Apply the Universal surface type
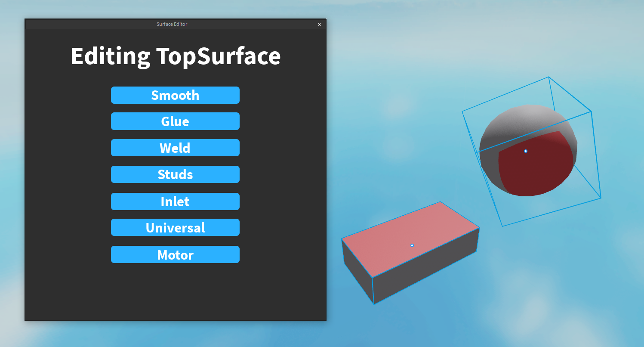Screen dimensions: 644x347 (175, 227)
